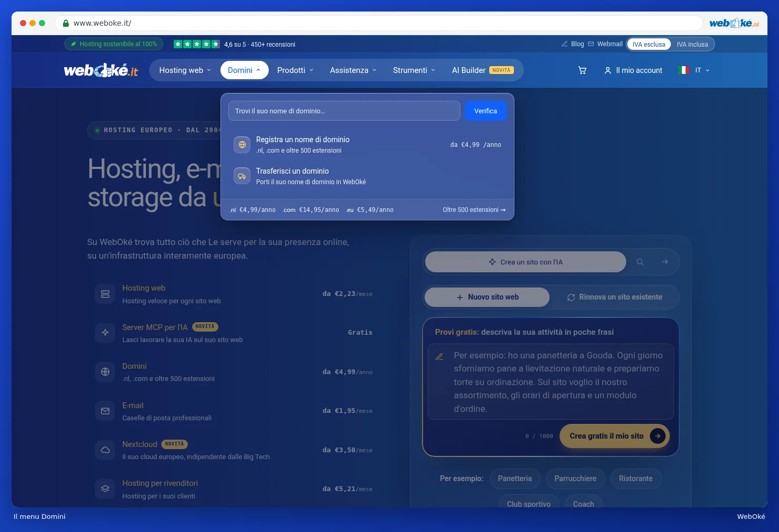The height and width of the screenshot is (532, 779).
Task: Open the Oltre 500 estensioni link
Action: pyautogui.click(x=474, y=210)
